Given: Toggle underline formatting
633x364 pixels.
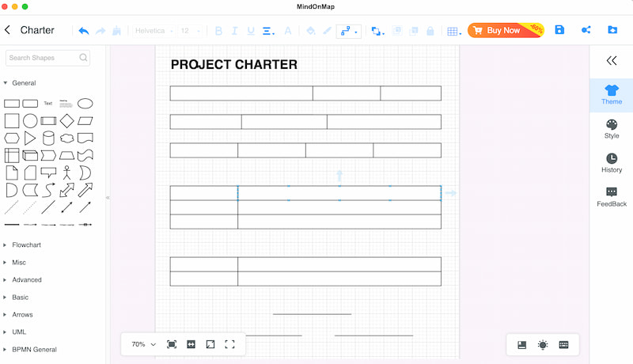Looking at the screenshot, I should 251,31.
